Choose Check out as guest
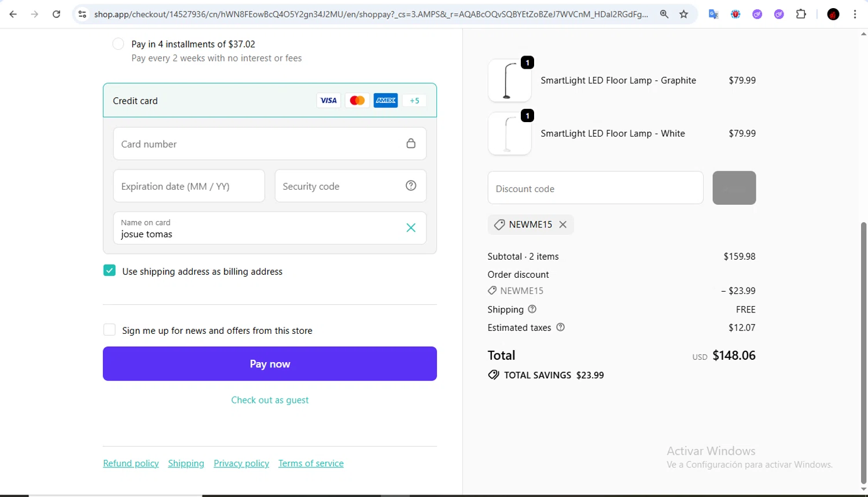Viewport: 868px width, 497px height. coord(270,400)
